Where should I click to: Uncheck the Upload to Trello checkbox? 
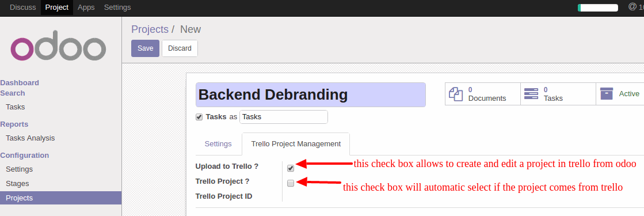(x=291, y=168)
